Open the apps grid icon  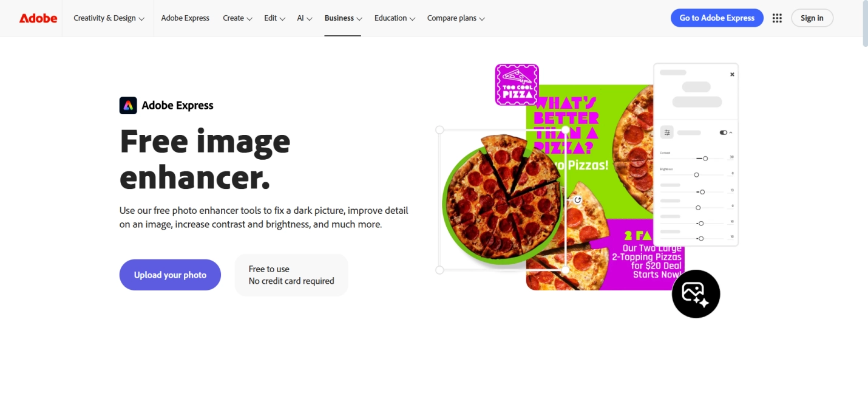[777, 18]
